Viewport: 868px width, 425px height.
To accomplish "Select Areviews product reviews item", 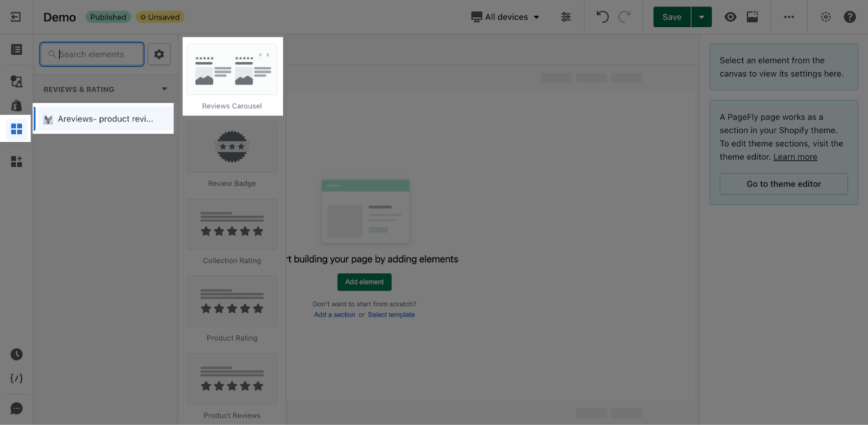I will pos(104,119).
